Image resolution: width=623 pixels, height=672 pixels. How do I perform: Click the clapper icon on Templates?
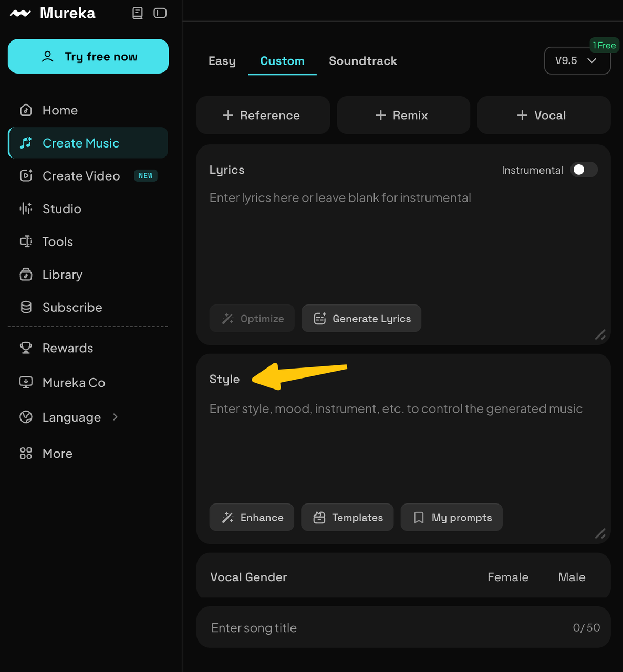pyautogui.click(x=319, y=518)
